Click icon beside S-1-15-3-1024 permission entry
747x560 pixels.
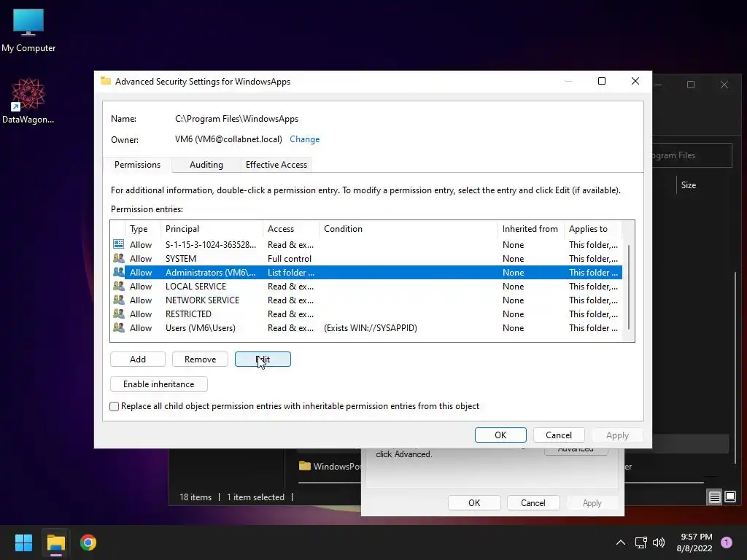coord(119,244)
